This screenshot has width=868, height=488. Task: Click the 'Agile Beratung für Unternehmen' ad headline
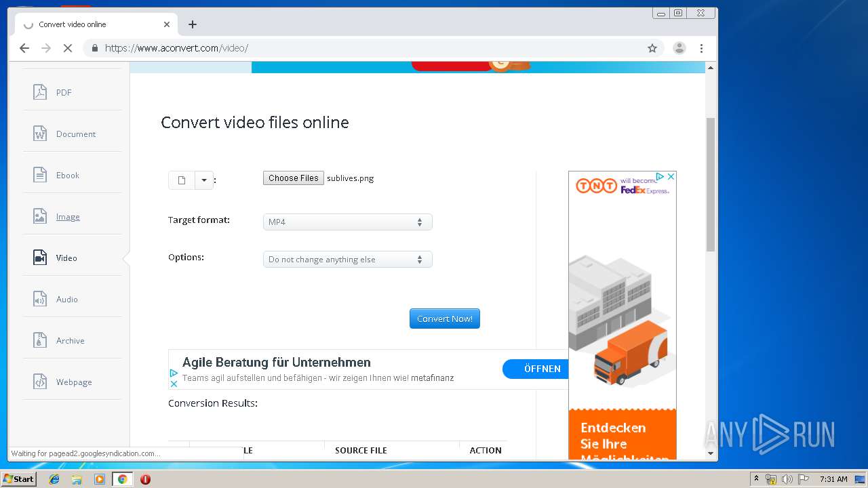(277, 363)
